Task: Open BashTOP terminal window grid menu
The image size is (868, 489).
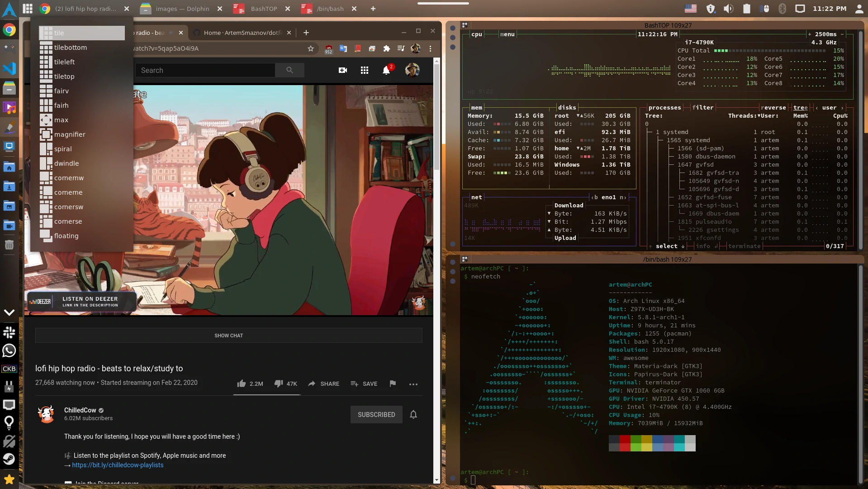Action: tap(465, 25)
